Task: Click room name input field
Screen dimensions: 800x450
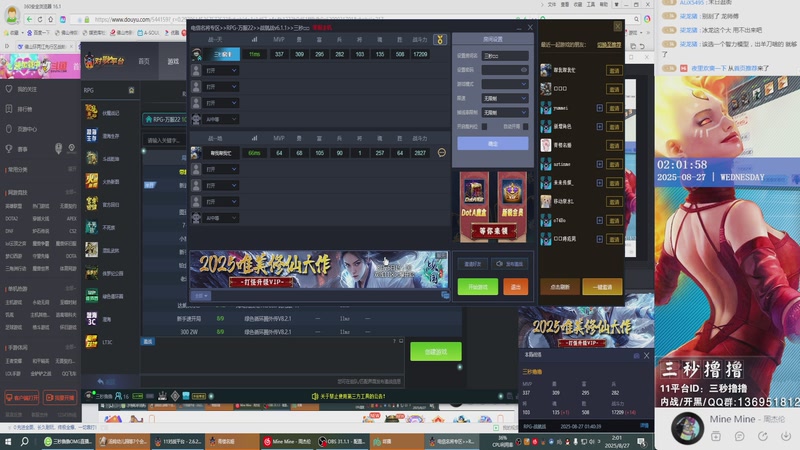Action: [x=505, y=56]
